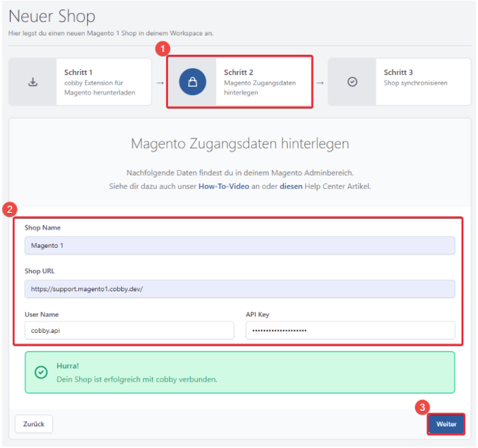Click the User Name field

[129, 330]
